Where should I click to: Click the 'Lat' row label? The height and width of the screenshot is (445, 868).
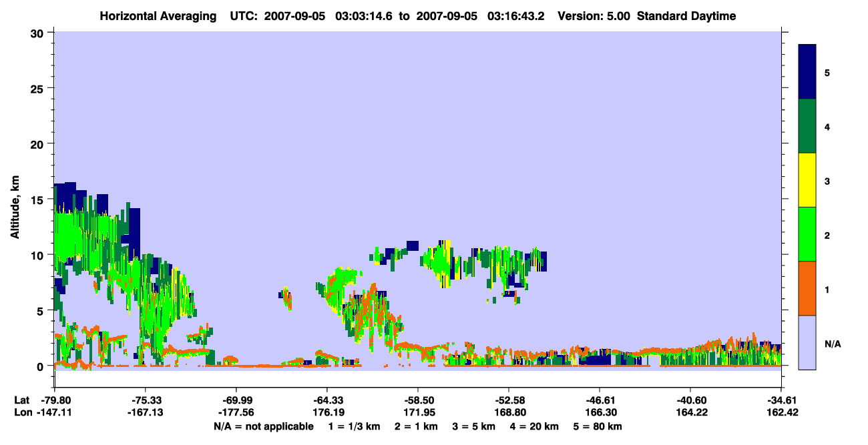click(22, 400)
